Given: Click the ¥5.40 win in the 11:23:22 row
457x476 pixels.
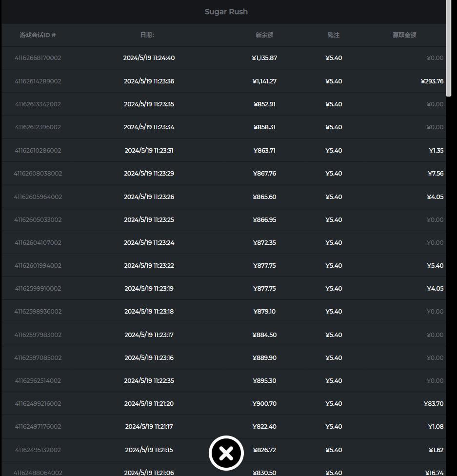Looking at the screenshot, I should (435, 265).
